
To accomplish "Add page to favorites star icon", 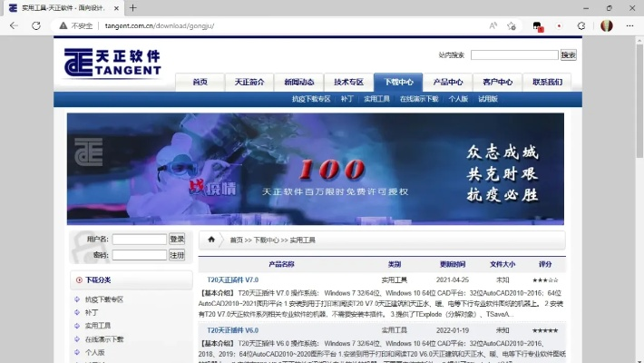I will click(x=512, y=26).
